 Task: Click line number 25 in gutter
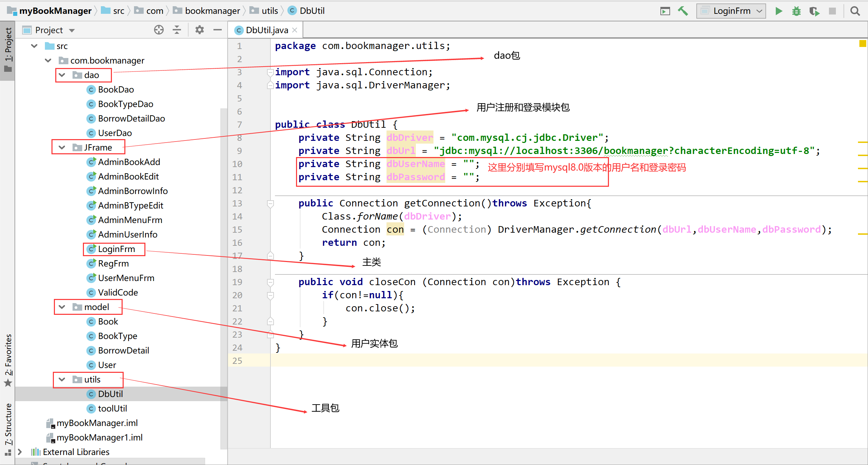pos(237,361)
